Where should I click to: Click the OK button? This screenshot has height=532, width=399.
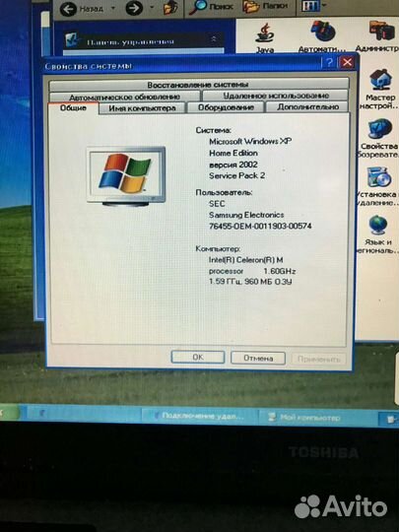pyautogui.click(x=198, y=357)
